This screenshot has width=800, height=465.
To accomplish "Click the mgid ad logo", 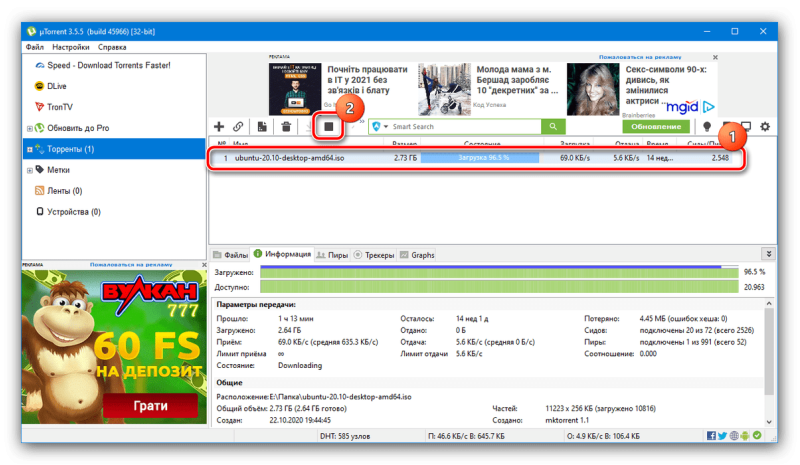I will pyautogui.click(x=690, y=107).
